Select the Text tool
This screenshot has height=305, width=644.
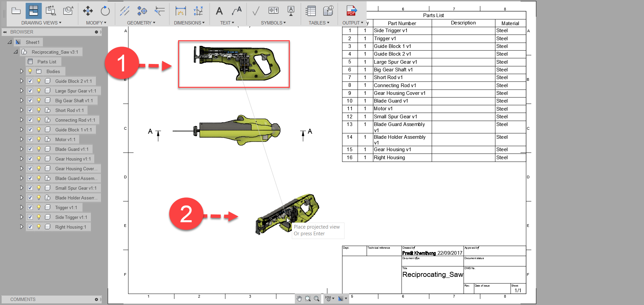pos(219,11)
